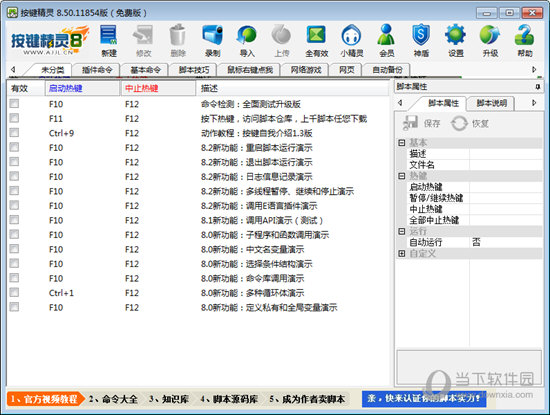
Task: Sort by 启动热键 column header
Action: 82,88
